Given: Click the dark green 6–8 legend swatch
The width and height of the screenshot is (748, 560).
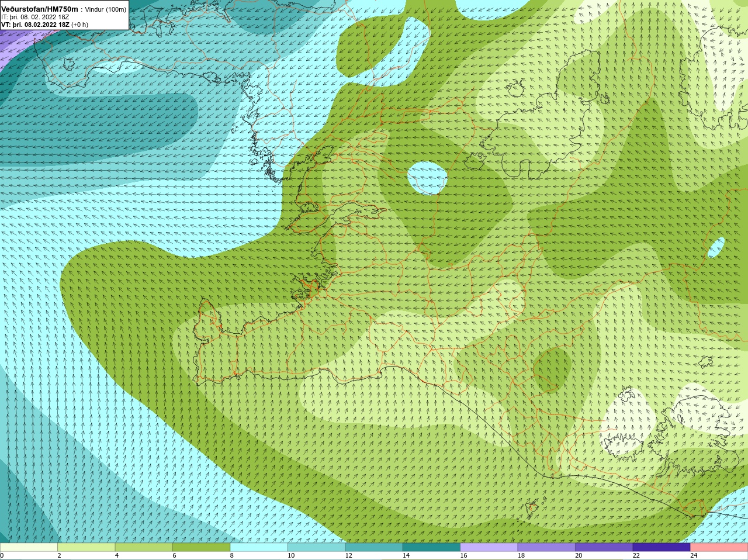Looking at the screenshot, I should [x=202, y=548].
